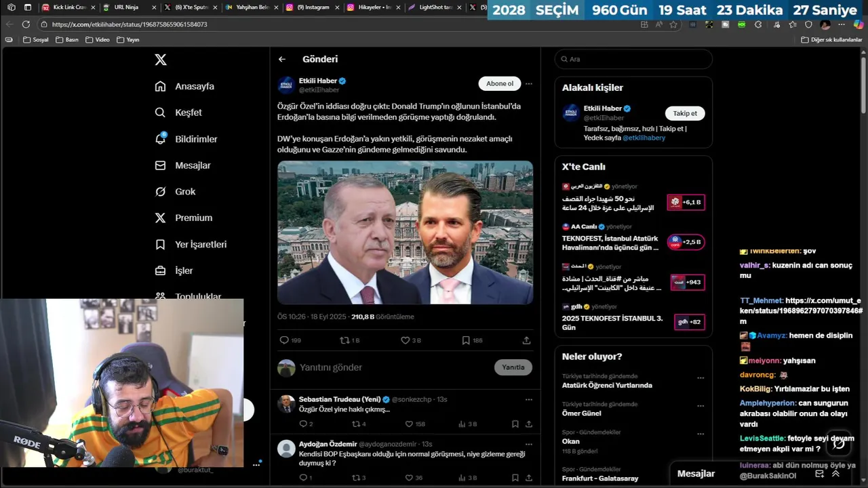Switch to the (9) Instagram tab
This screenshot has width=868, height=488.
[x=313, y=7]
